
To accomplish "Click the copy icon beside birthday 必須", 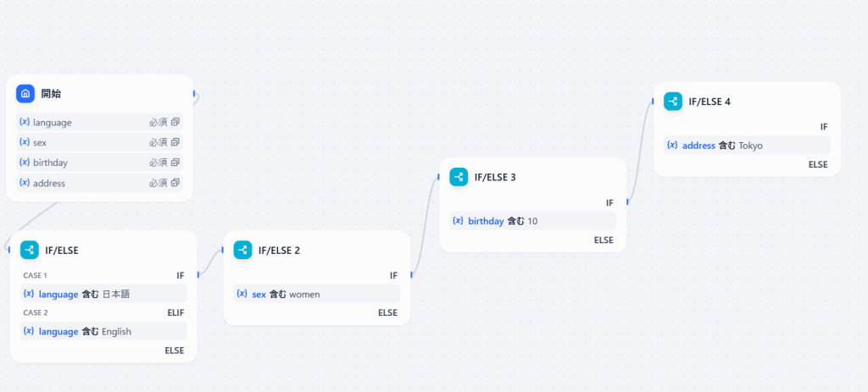I will 175,163.
